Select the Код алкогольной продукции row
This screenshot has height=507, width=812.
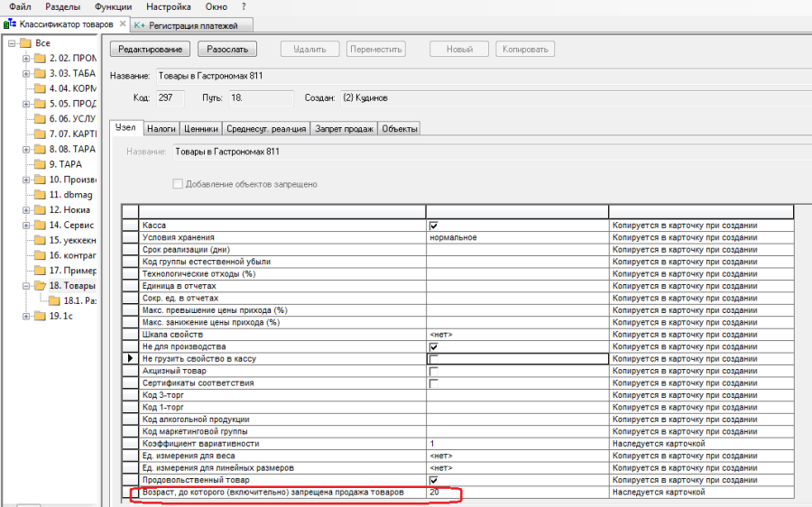457,419
